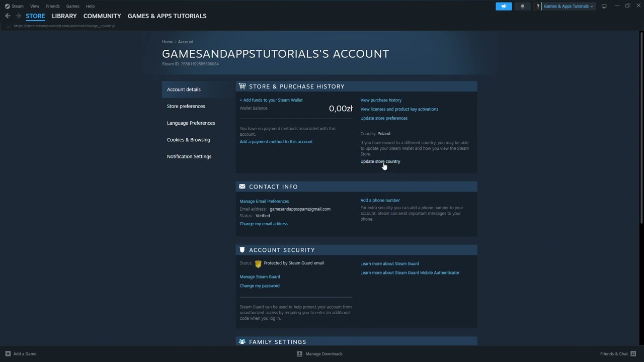Open the announcements megaphone button
The height and width of the screenshot is (362, 644).
pos(504,6)
